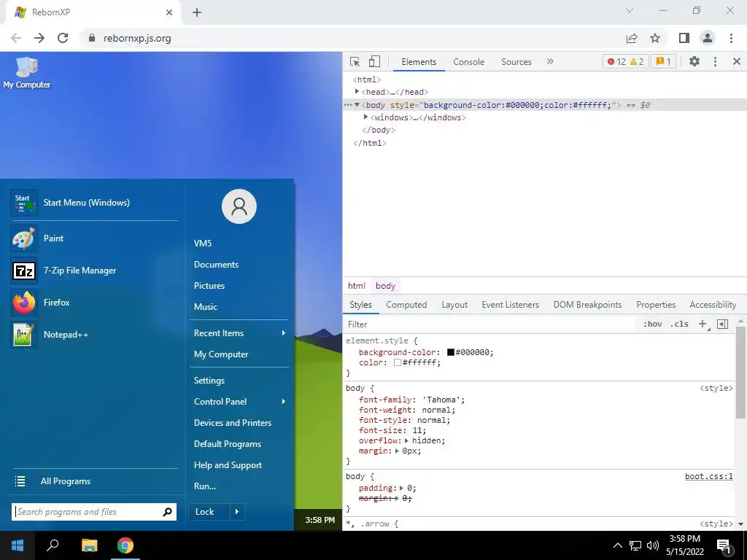This screenshot has width=747, height=560.
Task: Open Control Panel menu entry
Action: [x=239, y=402]
